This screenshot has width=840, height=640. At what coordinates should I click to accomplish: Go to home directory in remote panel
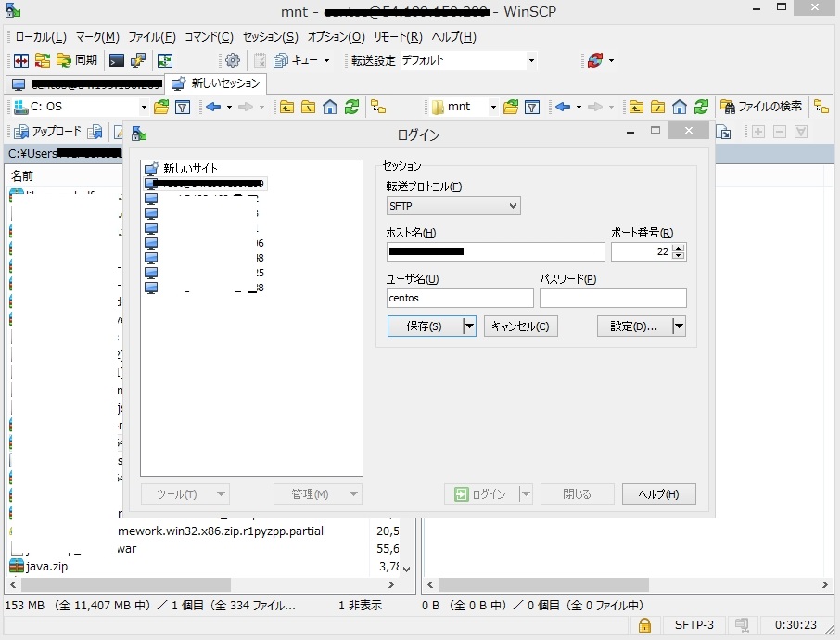(680, 108)
